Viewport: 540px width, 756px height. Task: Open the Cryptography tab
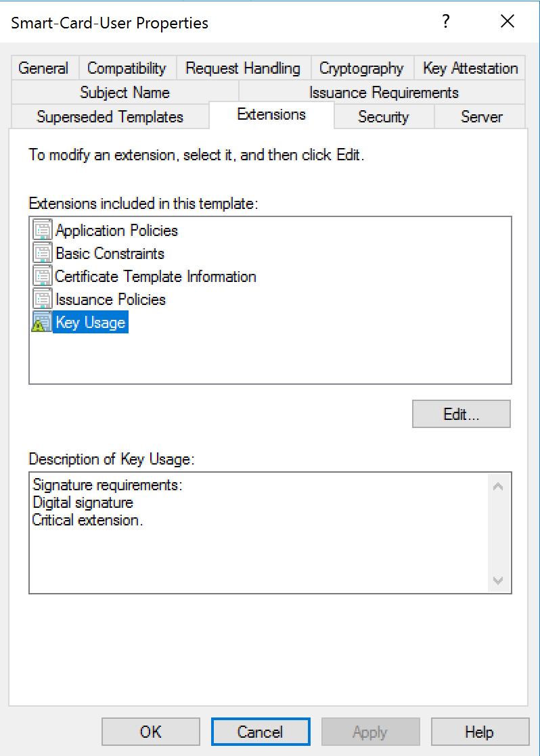point(361,68)
